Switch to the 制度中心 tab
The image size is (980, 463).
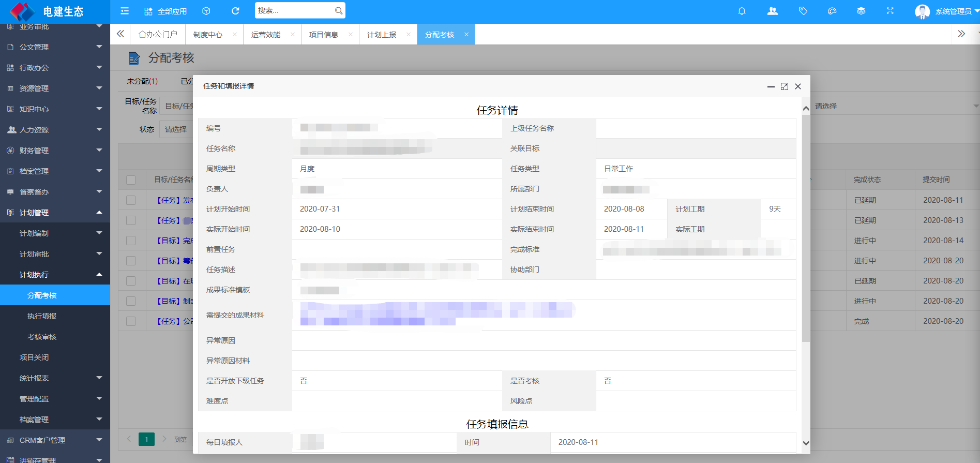(208, 35)
